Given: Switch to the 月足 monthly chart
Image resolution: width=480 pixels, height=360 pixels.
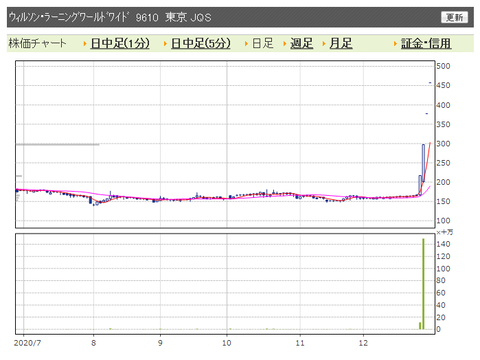Looking at the screenshot, I should (341, 43).
